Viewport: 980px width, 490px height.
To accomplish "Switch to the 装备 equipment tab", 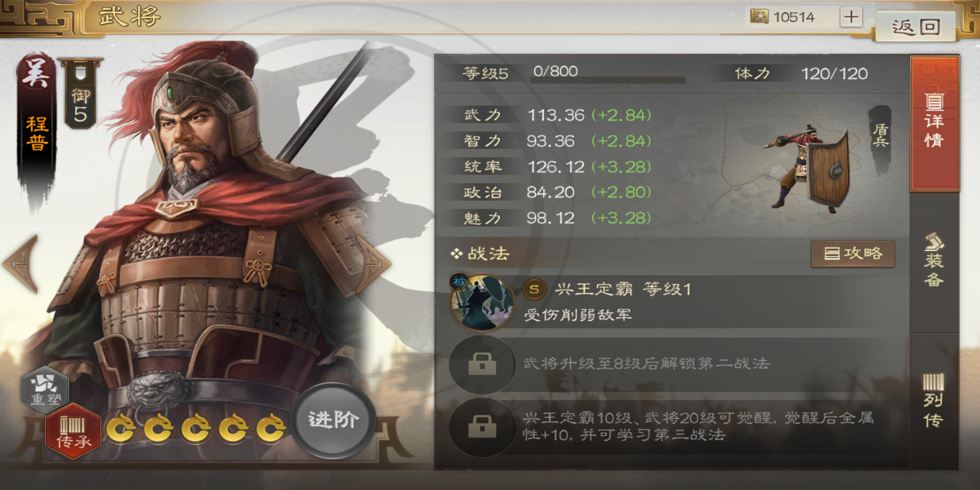I will click(934, 260).
